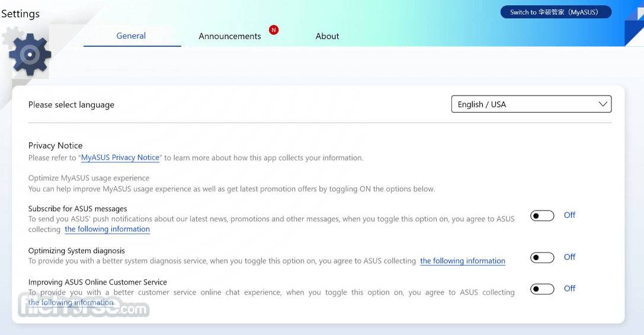This screenshot has height=335, width=644.
Task: Open following information link for Customer Service
Action: click(71, 302)
